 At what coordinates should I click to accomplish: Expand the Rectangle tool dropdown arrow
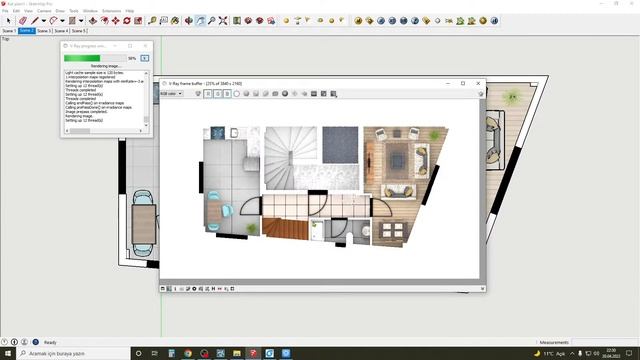point(81,20)
